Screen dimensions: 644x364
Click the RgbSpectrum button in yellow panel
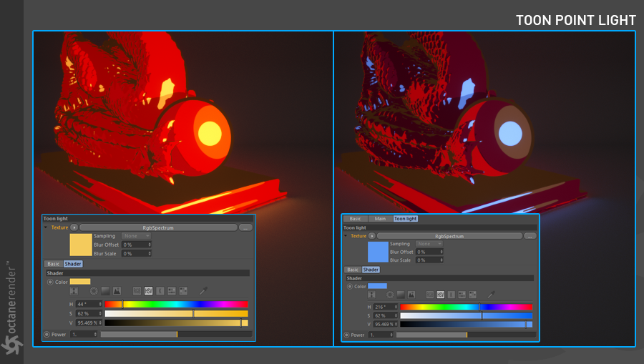157,227
